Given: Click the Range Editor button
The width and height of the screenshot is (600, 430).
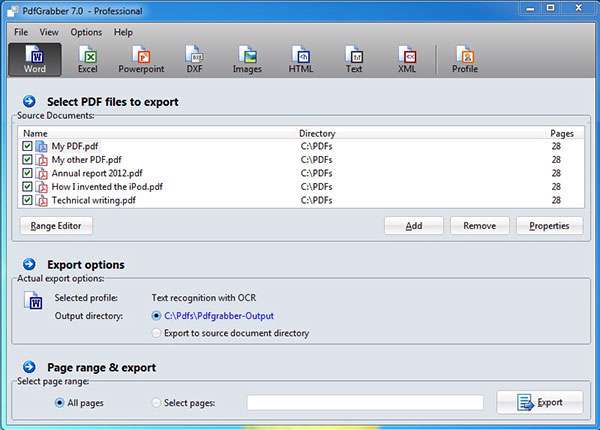Looking at the screenshot, I should 56,226.
